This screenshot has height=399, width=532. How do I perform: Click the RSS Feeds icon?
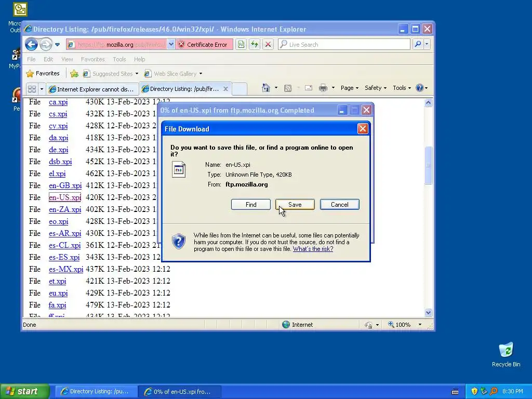click(x=288, y=88)
